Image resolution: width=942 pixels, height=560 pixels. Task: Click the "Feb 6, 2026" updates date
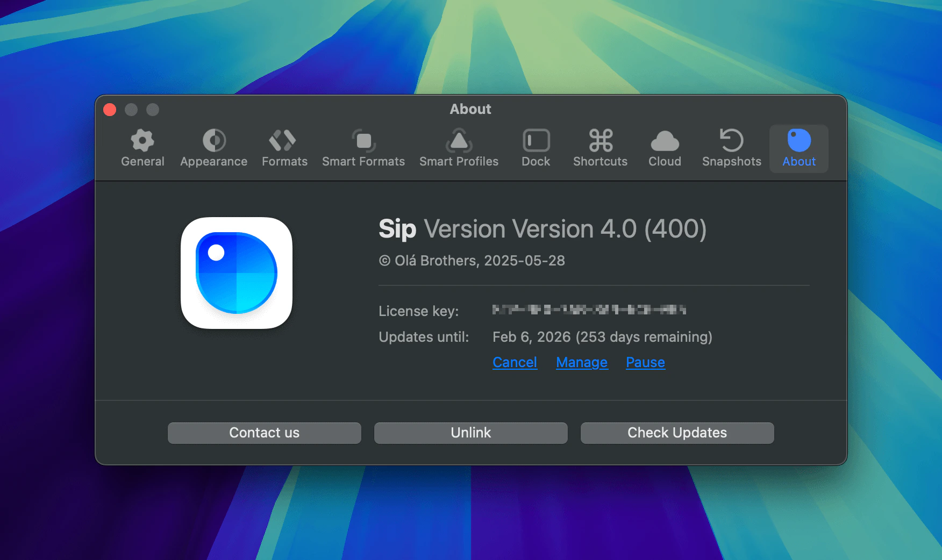(x=531, y=337)
